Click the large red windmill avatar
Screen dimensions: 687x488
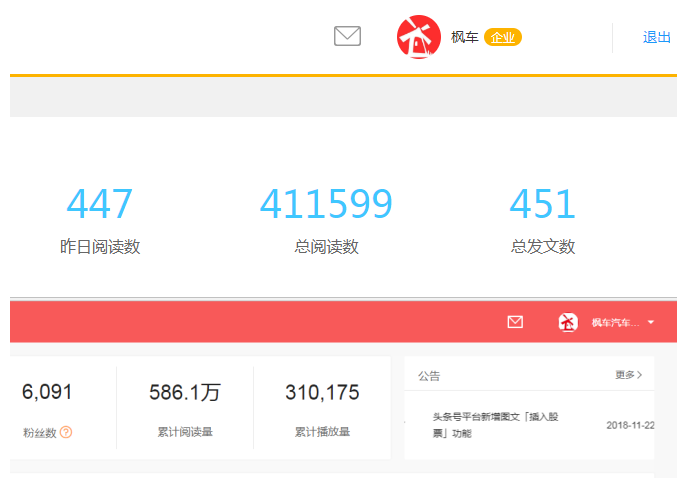tap(419, 37)
